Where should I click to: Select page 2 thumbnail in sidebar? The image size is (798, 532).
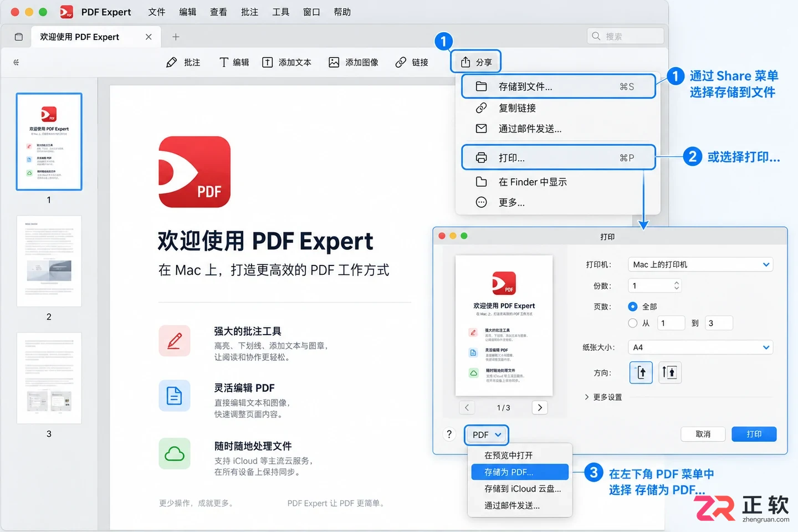49,261
